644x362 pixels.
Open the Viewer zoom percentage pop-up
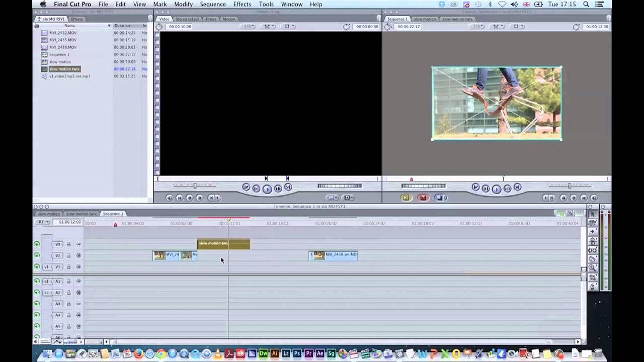249,27
